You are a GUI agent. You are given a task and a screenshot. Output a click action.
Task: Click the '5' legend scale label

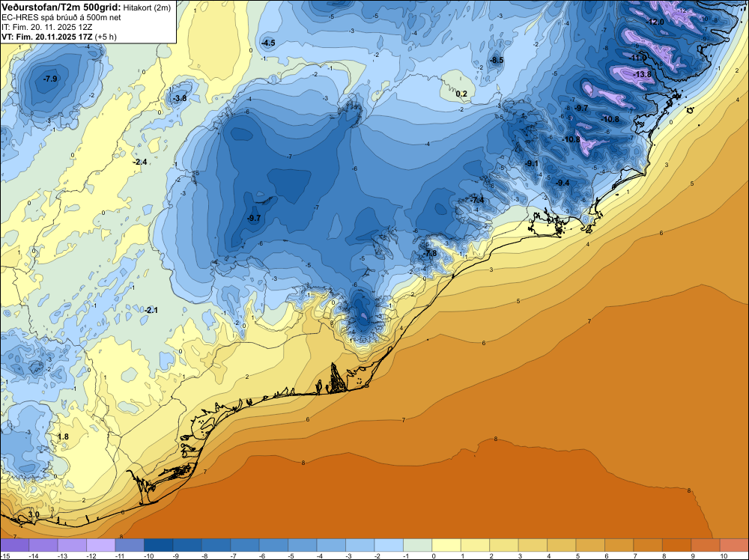(577, 556)
